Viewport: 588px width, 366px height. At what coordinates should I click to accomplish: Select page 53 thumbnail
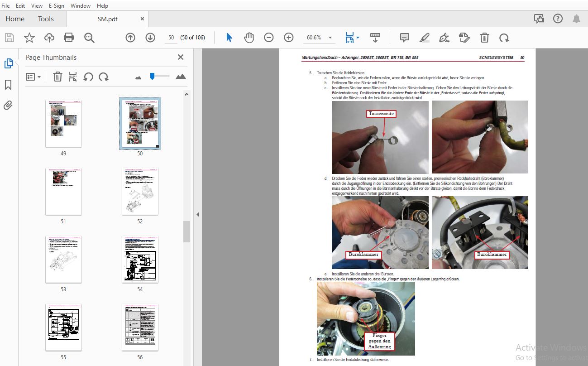(x=63, y=260)
